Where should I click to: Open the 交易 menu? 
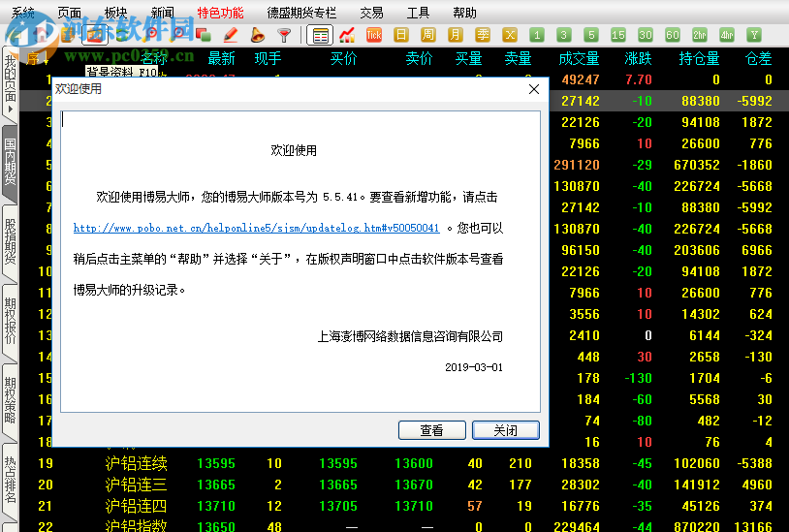(371, 13)
